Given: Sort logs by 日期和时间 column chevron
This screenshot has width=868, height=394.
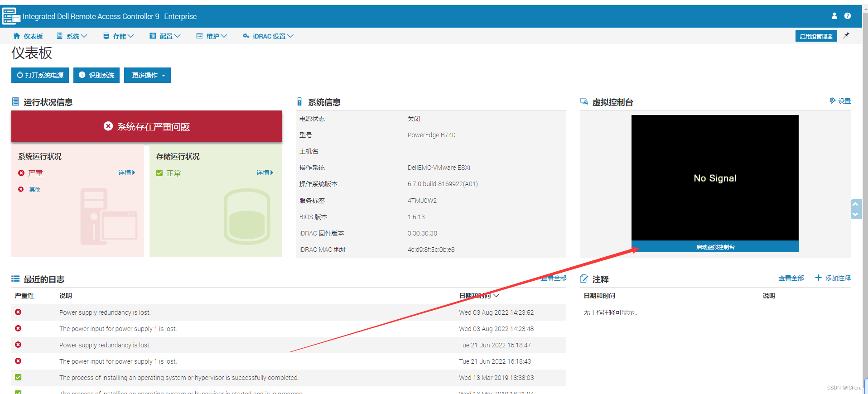Looking at the screenshot, I should pos(496,296).
